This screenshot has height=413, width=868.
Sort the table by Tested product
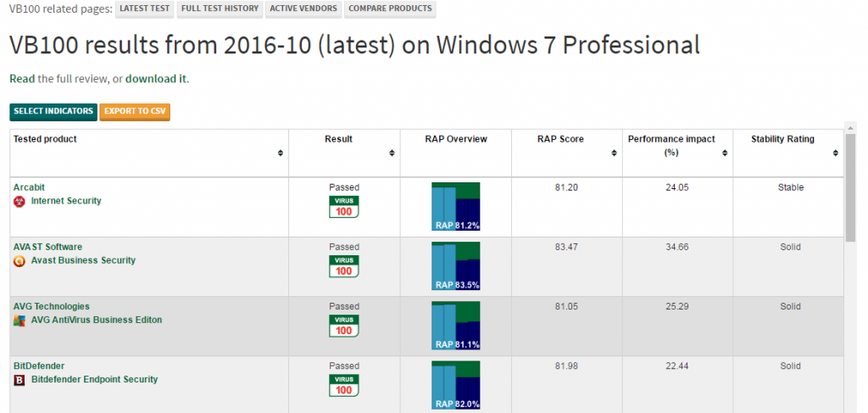pyautogui.click(x=281, y=153)
